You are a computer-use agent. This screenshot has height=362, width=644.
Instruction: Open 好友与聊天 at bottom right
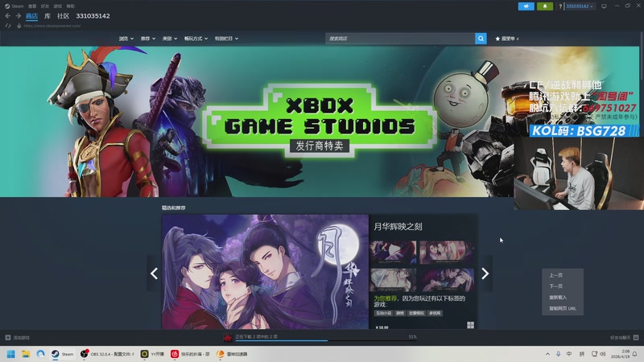[x=624, y=337]
